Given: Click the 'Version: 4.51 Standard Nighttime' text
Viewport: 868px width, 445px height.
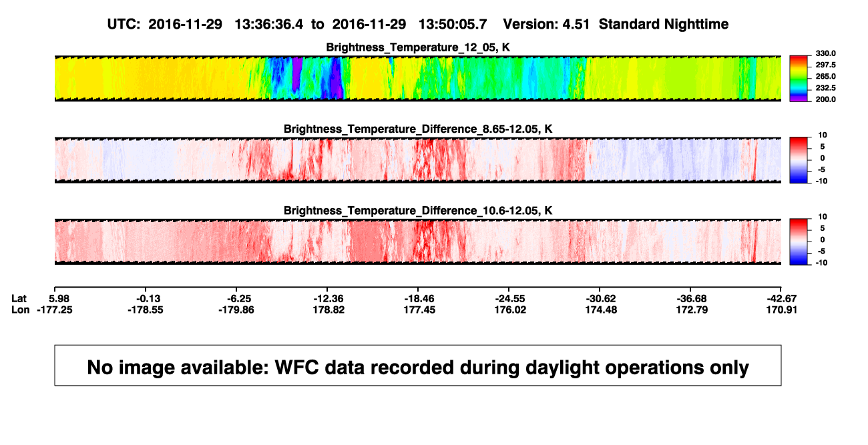Looking at the screenshot, I should tap(616, 24).
